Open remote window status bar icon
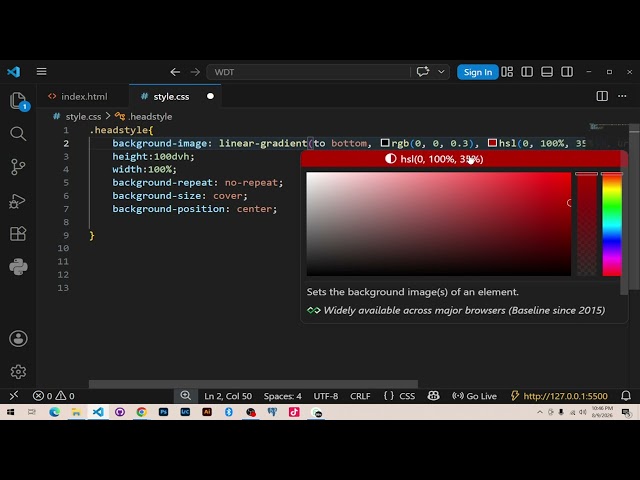Viewport: 640px width, 480px height. pos(14,396)
